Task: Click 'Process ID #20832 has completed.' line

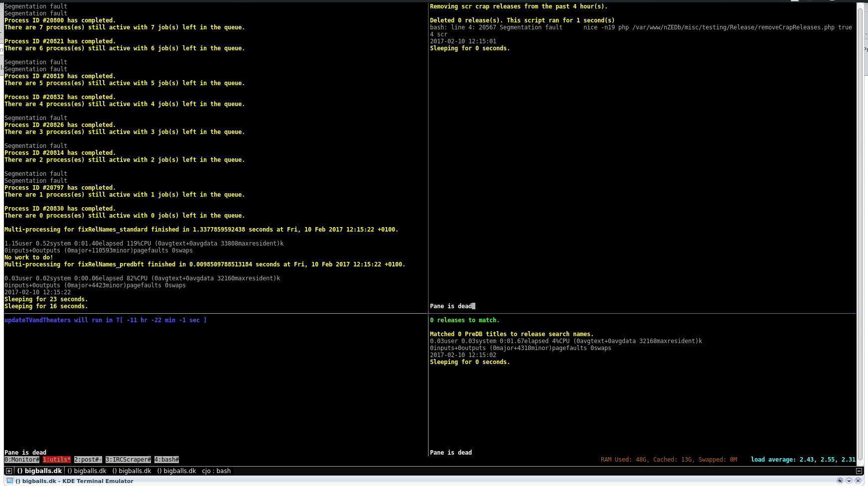Action: tap(60, 97)
